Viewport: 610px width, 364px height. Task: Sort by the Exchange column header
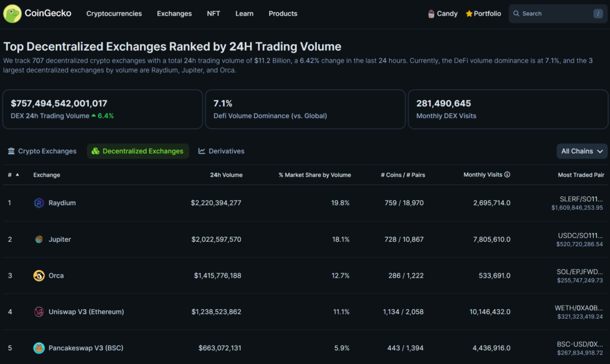click(x=46, y=175)
